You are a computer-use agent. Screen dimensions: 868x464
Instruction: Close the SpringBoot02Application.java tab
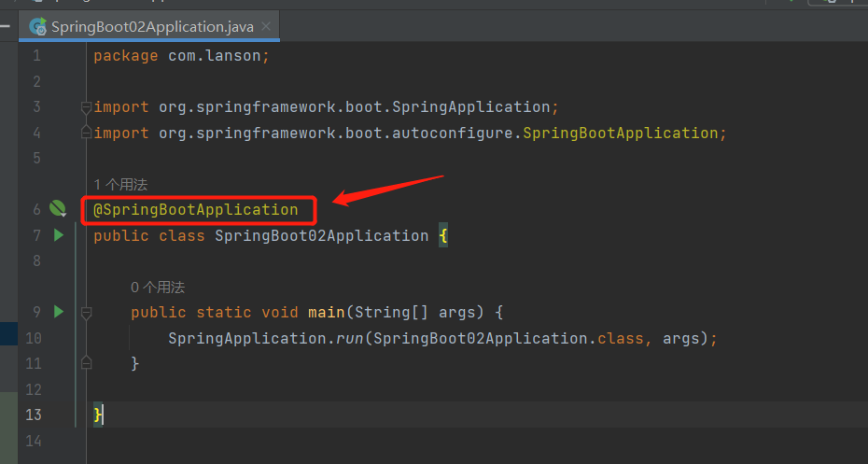[x=266, y=26]
